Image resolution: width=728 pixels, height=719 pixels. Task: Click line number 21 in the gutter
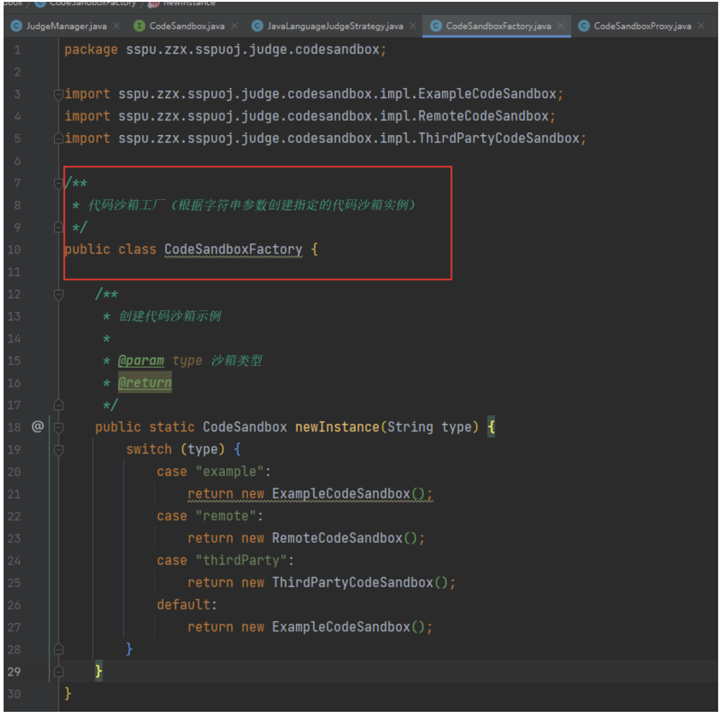point(14,494)
